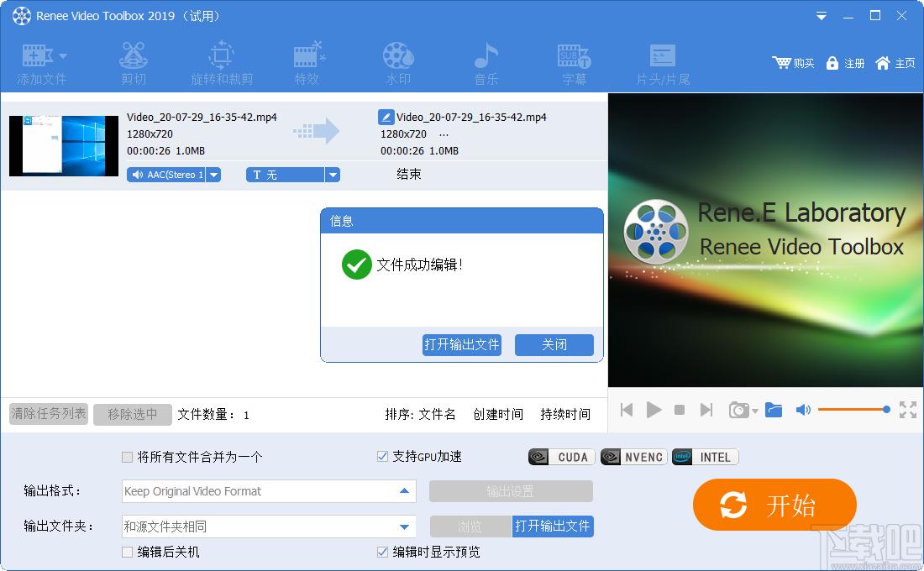Sort by creation time (创建时间)

[x=498, y=414]
